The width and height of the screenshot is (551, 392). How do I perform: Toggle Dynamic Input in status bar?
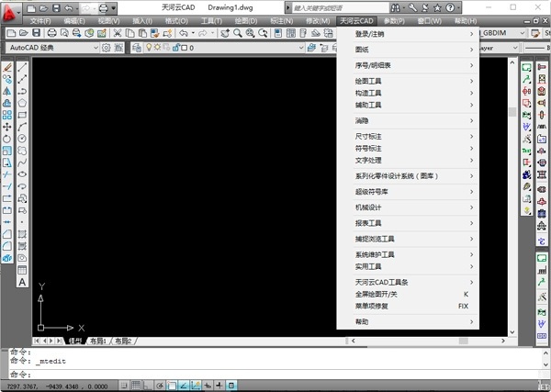click(208, 386)
